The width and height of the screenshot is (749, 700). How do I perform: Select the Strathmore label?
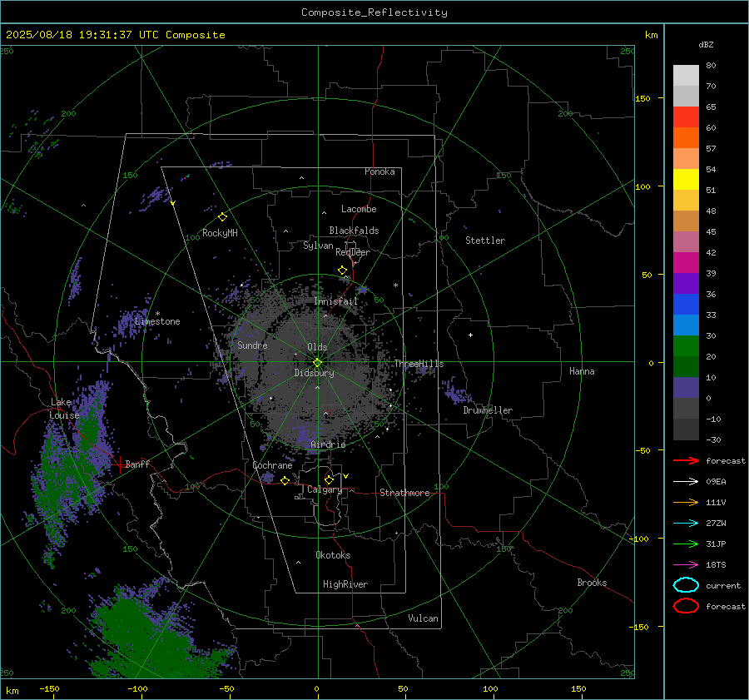[404, 493]
